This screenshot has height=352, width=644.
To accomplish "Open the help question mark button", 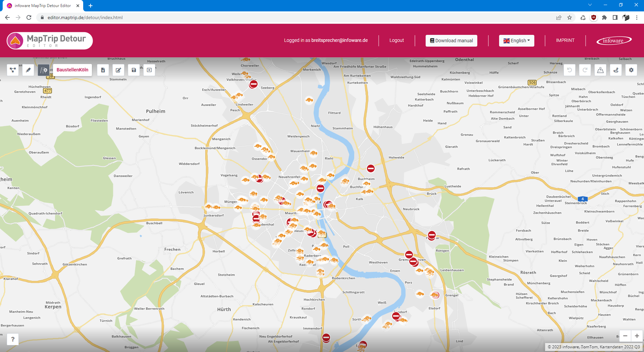I will [13, 339].
